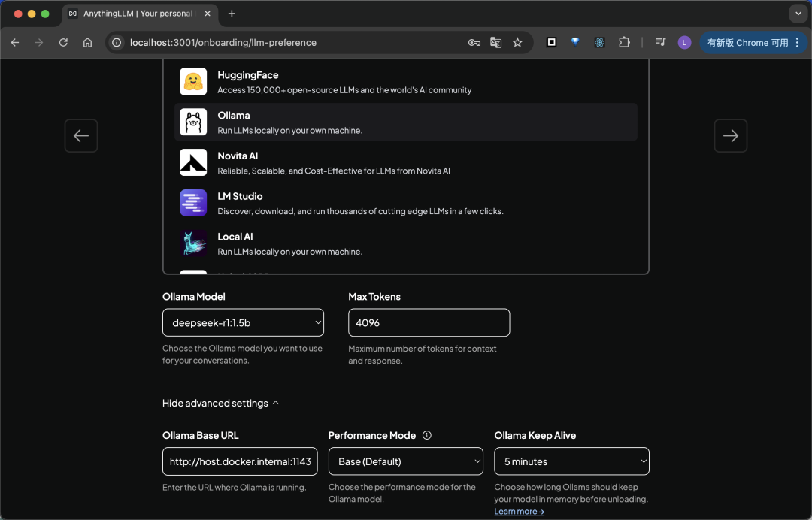Open the browser home page
812x520 pixels.
click(x=87, y=42)
